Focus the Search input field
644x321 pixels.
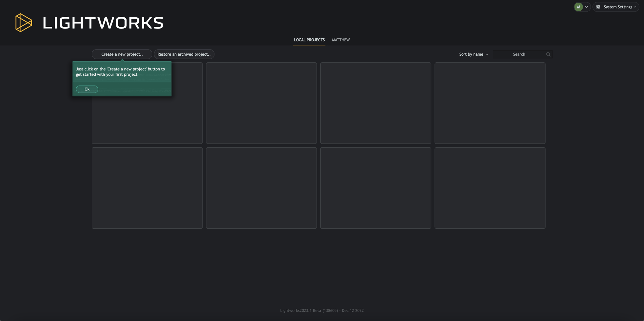[x=519, y=54]
